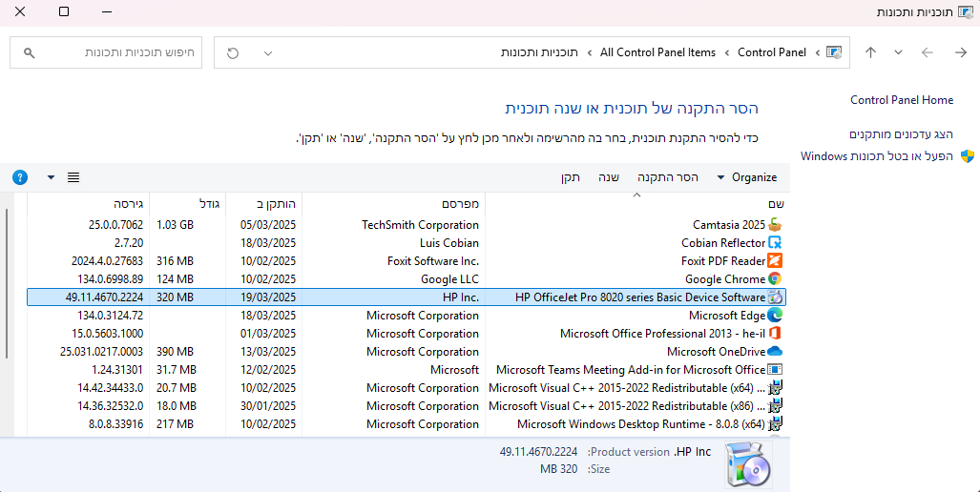Click the Camtasia 2025 program icon
The height and width of the screenshot is (492, 980).
click(x=775, y=225)
